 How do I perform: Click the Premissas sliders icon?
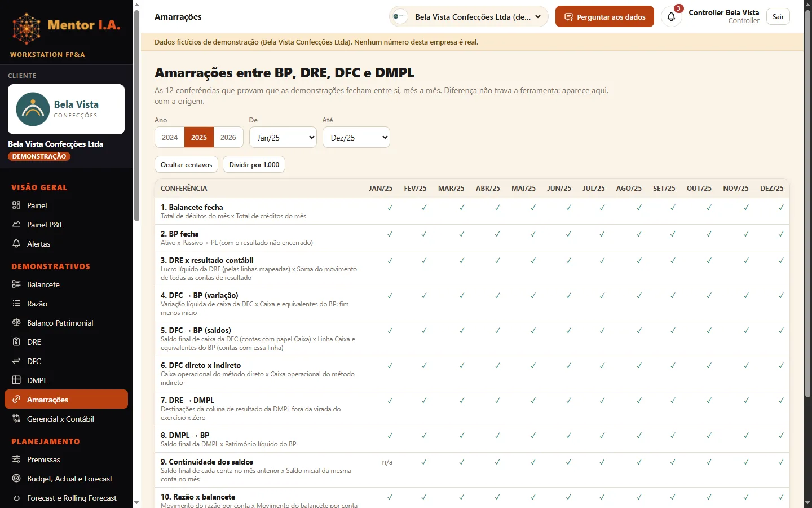(x=16, y=459)
